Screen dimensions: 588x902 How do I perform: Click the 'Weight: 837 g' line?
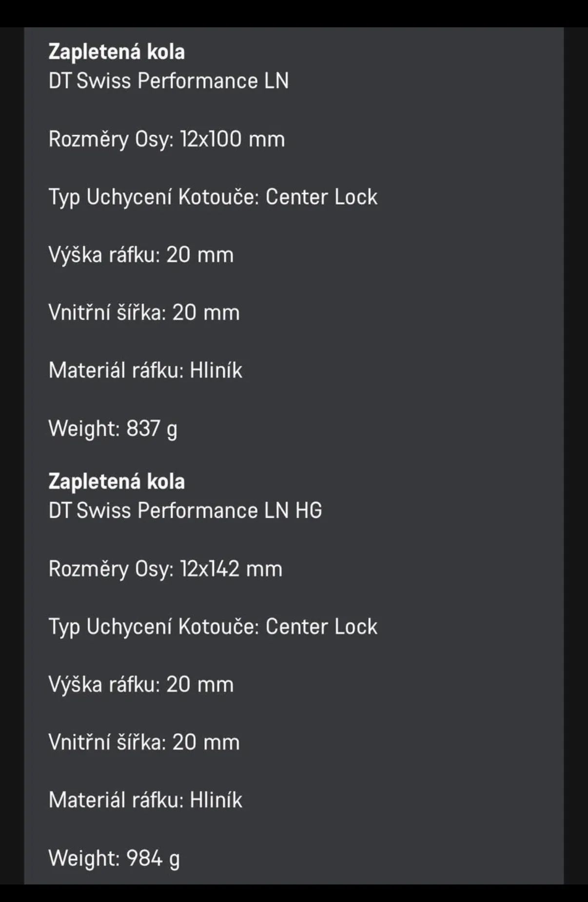[113, 429]
